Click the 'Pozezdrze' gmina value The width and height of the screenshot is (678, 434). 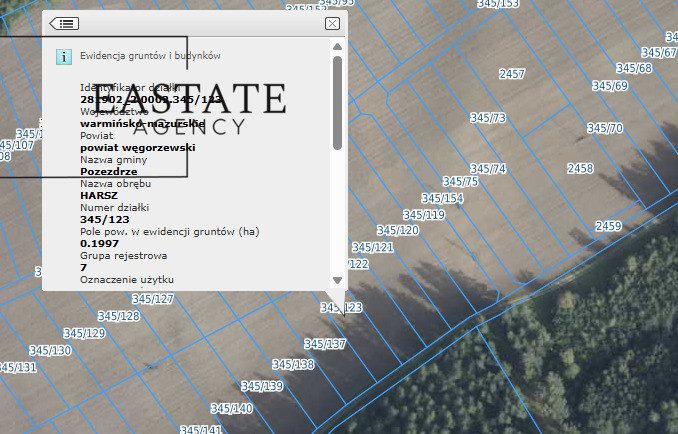tap(109, 172)
